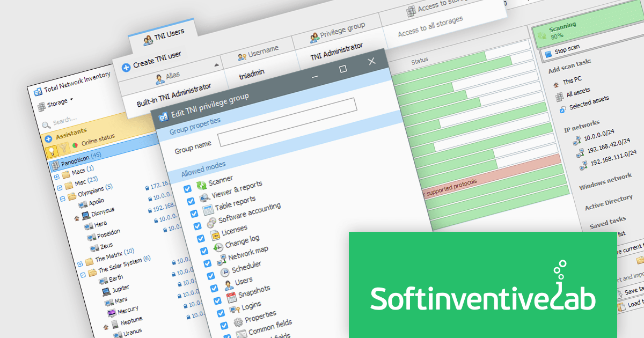Click the Software accounting disc icon

coord(210,223)
